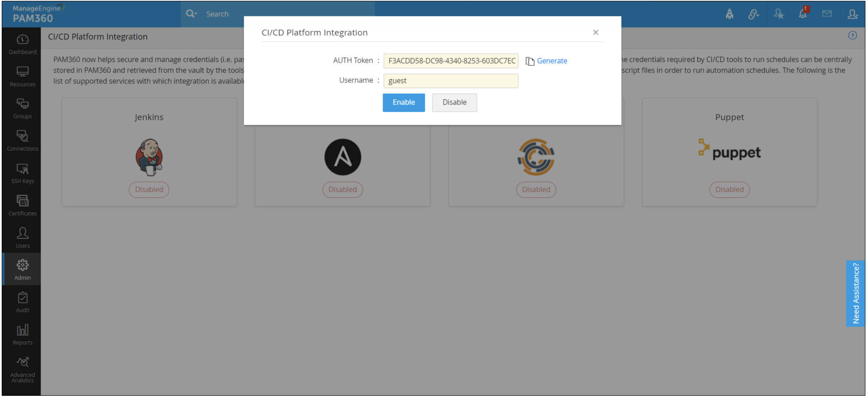Open Connections in the sidebar

point(22,141)
